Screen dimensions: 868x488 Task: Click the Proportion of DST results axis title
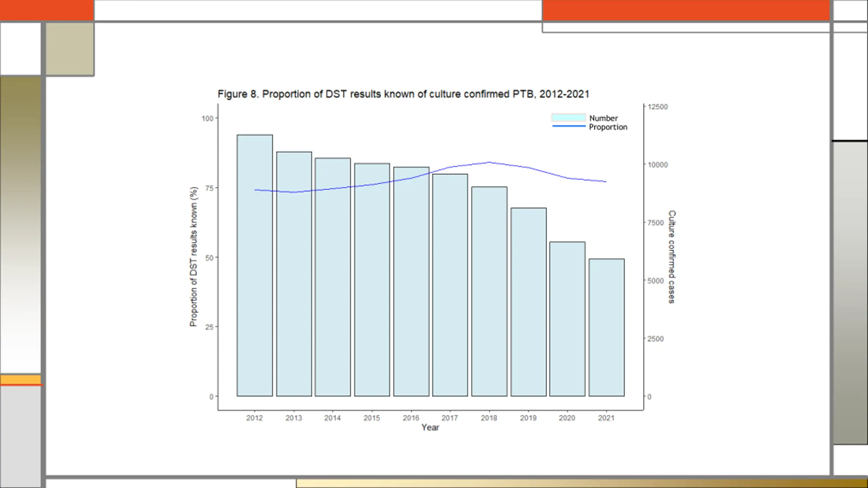(x=193, y=257)
